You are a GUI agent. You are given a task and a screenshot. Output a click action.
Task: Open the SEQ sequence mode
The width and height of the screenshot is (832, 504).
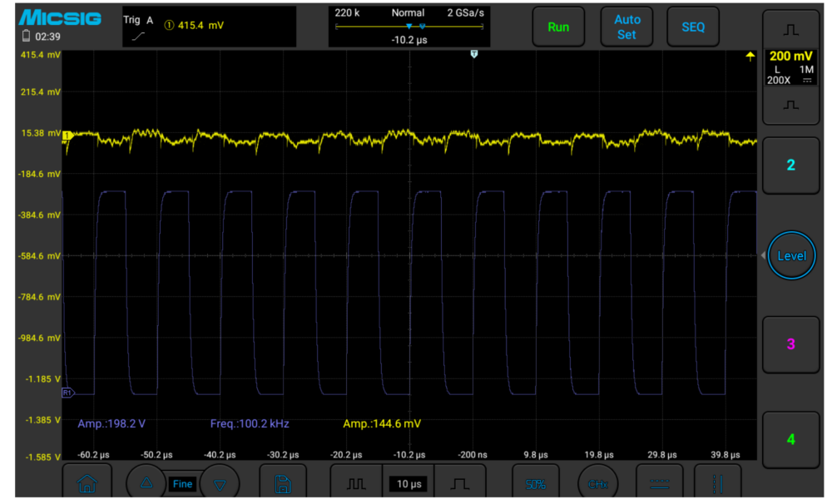(692, 27)
